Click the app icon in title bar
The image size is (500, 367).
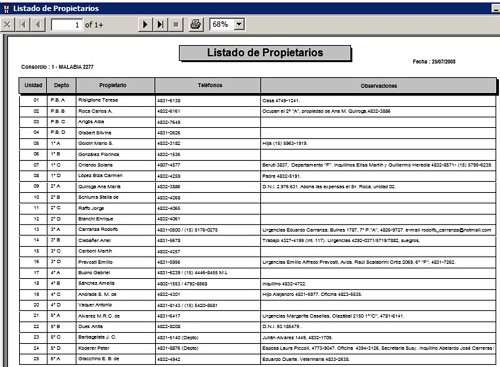click(6, 8)
